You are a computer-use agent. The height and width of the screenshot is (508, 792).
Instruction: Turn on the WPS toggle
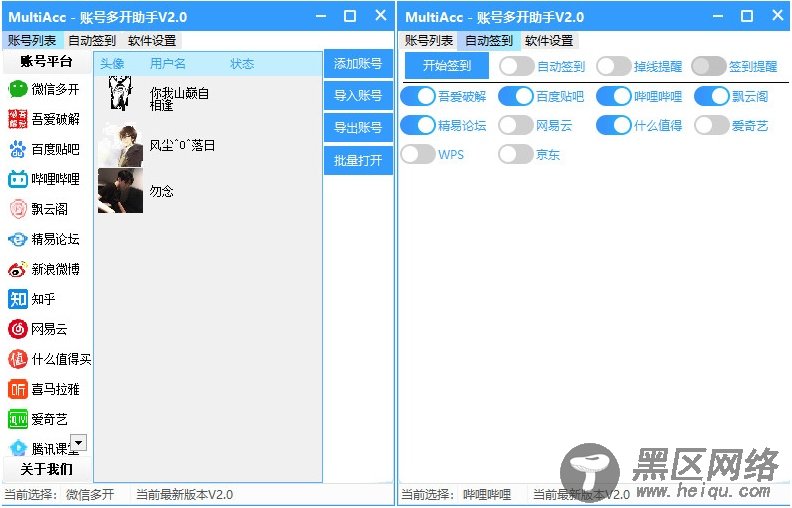click(418, 155)
